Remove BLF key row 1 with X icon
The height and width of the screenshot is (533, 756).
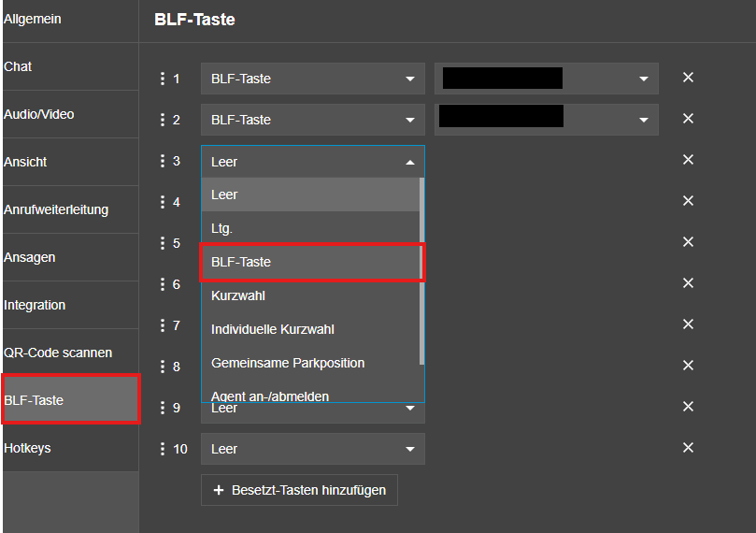click(688, 78)
